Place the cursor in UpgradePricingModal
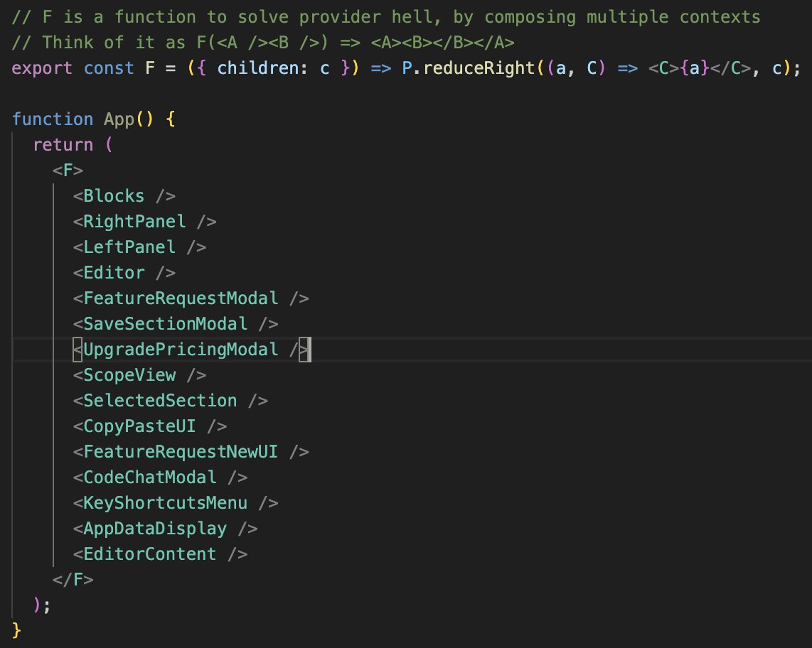 pos(181,350)
